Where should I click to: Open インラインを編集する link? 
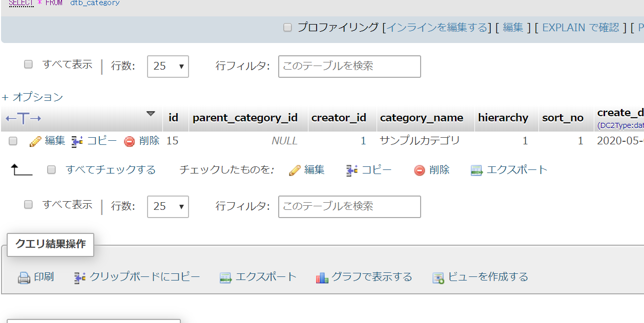pyautogui.click(x=436, y=28)
